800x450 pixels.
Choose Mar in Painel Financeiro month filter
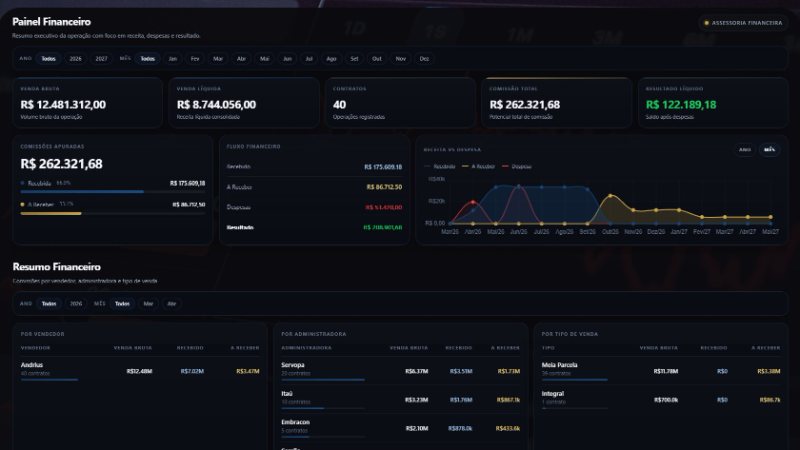218,59
